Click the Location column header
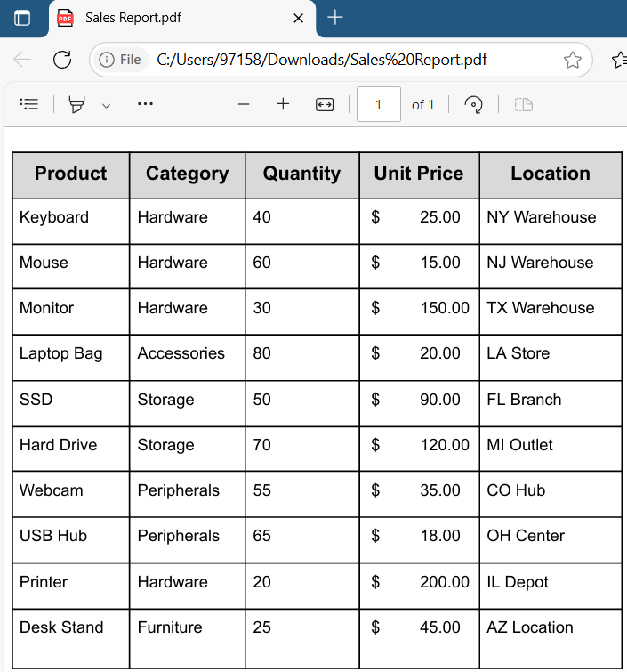The image size is (627, 672). (x=551, y=174)
